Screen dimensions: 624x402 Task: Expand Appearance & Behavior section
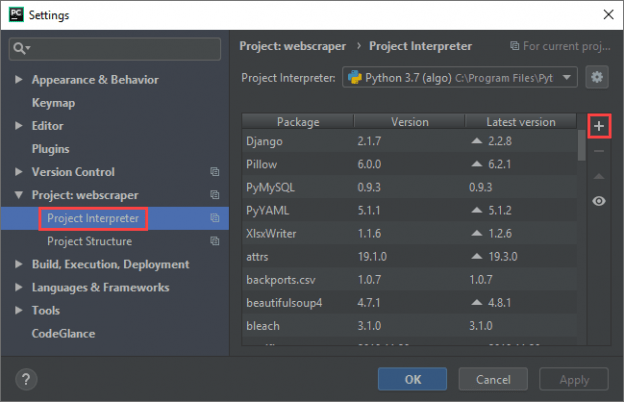coord(18,79)
